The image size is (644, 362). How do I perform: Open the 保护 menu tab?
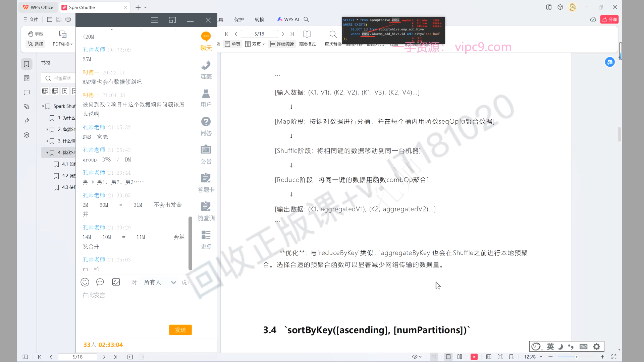(239, 19)
